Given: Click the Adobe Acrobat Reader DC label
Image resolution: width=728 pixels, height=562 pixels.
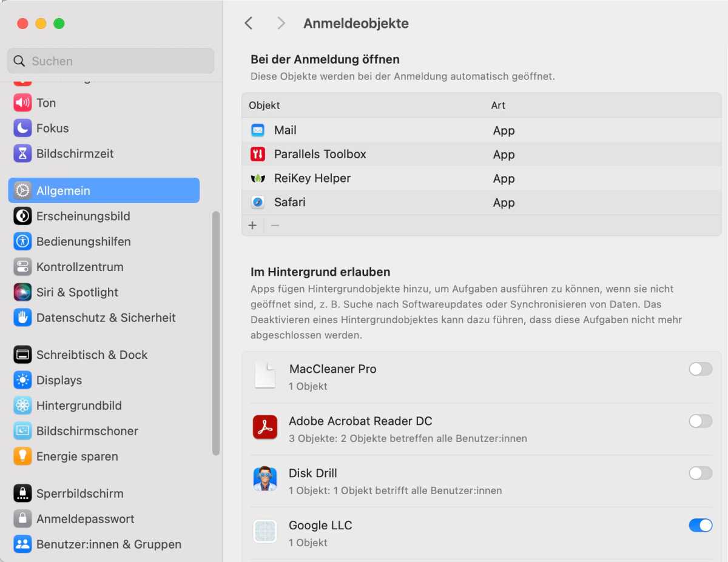Looking at the screenshot, I should (x=360, y=421).
